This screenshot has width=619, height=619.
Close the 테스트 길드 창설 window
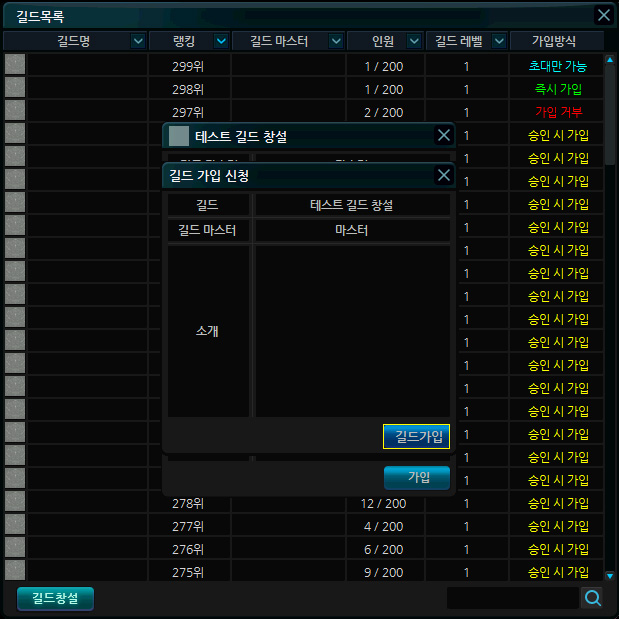click(444, 136)
